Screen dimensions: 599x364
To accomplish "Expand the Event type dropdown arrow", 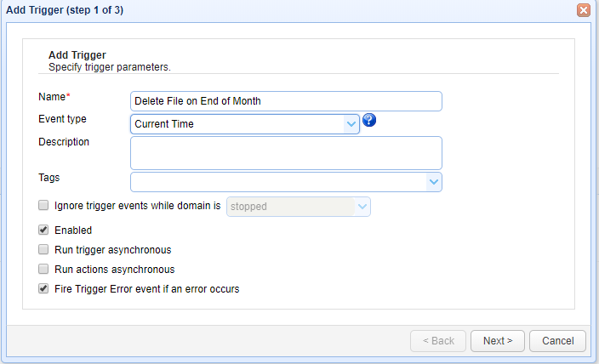I will tap(351, 124).
